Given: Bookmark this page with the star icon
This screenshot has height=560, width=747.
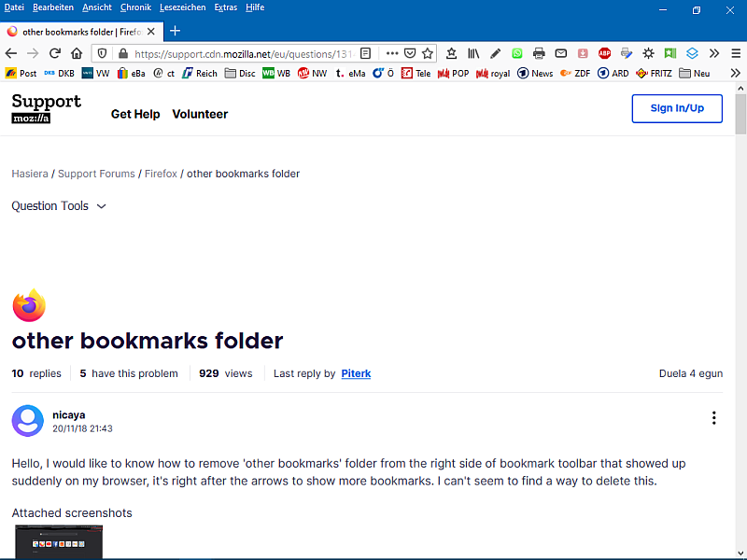Looking at the screenshot, I should coord(428,53).
